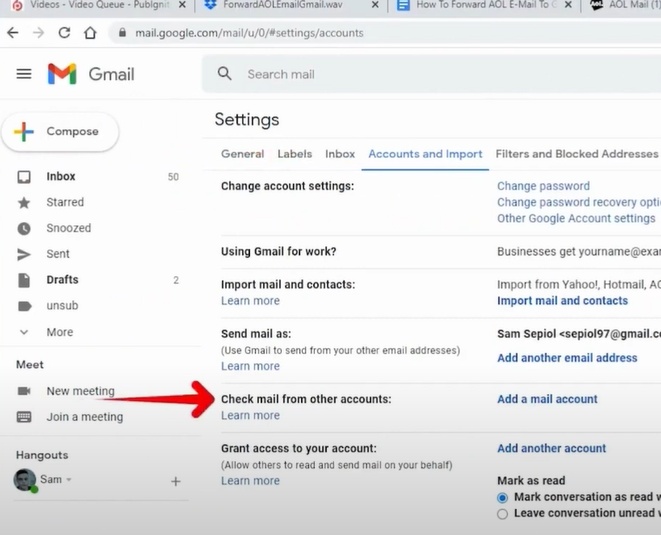Open the General settings tab

click(242, 154)
